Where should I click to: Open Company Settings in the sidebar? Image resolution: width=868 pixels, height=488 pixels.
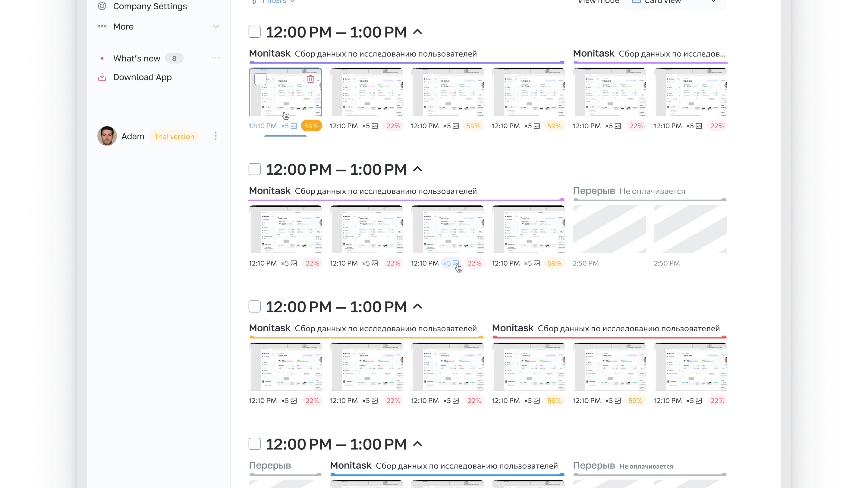(x=149, y=6)
